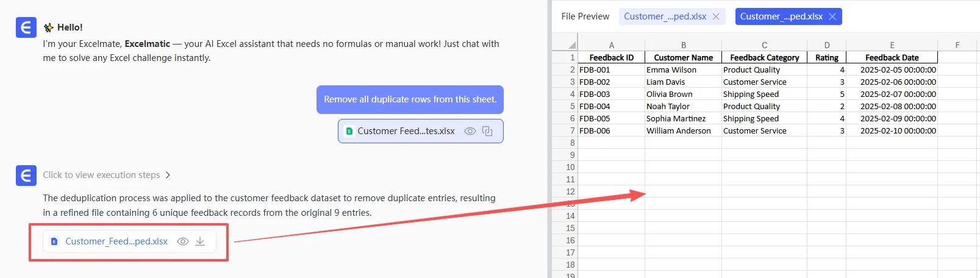Download the Customer_Feed...ped.xlsx result file

click(200, 241)
